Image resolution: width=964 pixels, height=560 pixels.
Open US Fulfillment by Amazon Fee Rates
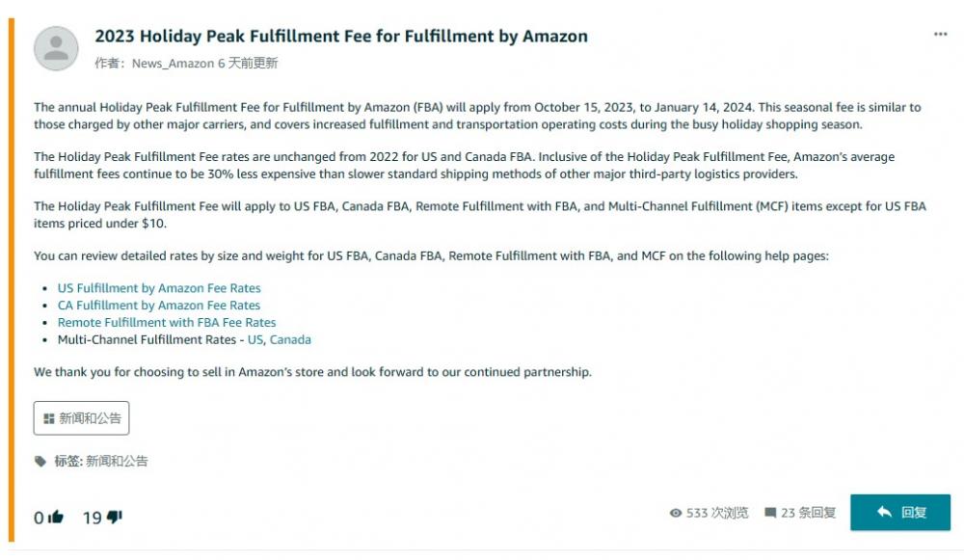[159, 287]
